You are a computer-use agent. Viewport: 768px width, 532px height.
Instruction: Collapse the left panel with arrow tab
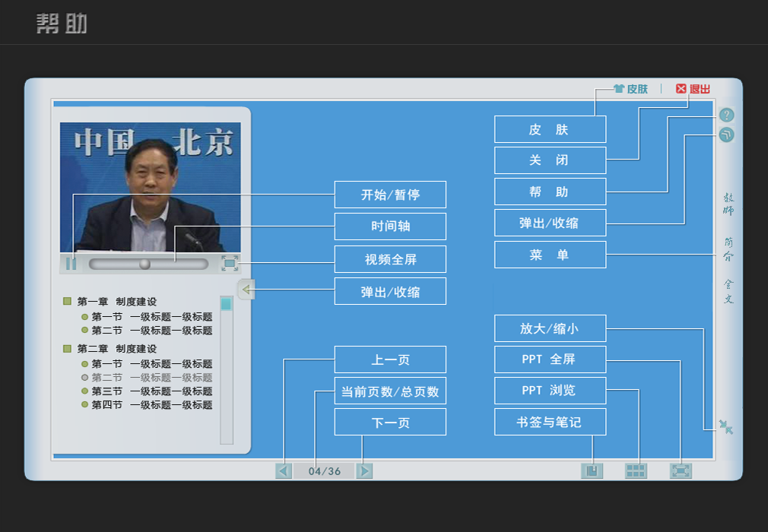[246, 289]
